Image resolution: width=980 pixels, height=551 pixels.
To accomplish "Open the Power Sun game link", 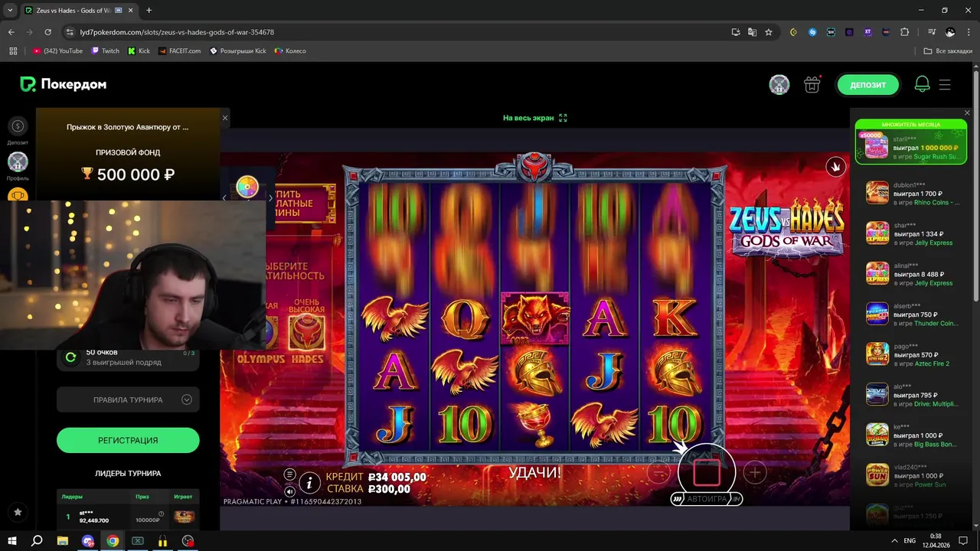I will click(930, 484).
